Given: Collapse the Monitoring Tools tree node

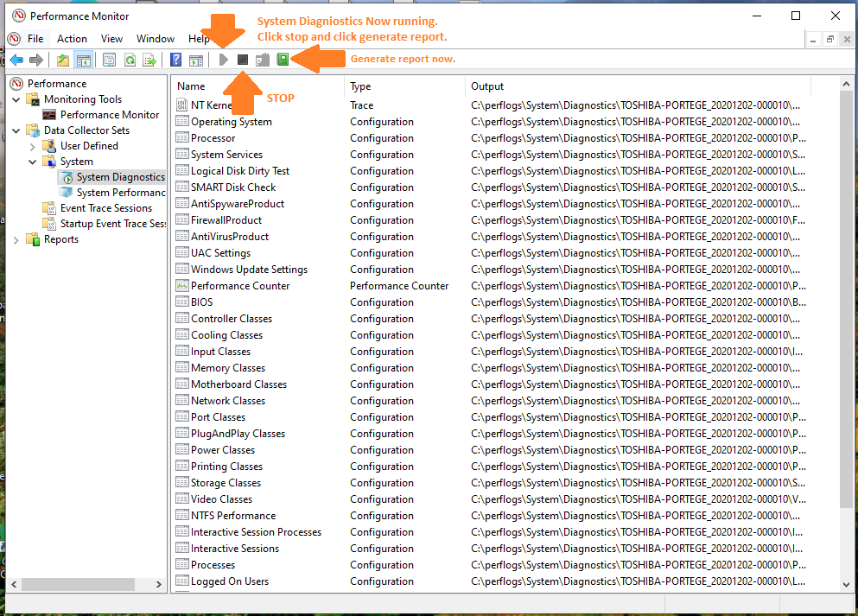Looking at the screenshot, I should (16, 99).
